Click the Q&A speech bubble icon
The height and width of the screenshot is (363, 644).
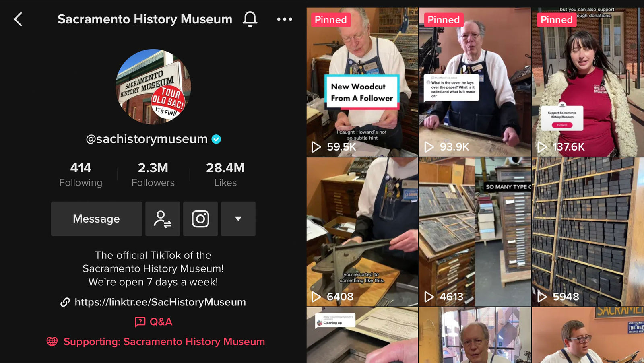click(x=140, y=322)
